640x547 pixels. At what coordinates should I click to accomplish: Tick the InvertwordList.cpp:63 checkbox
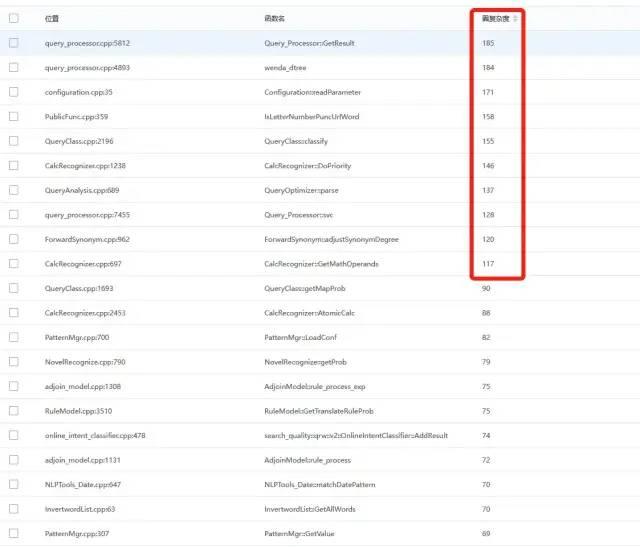(13, 509)
